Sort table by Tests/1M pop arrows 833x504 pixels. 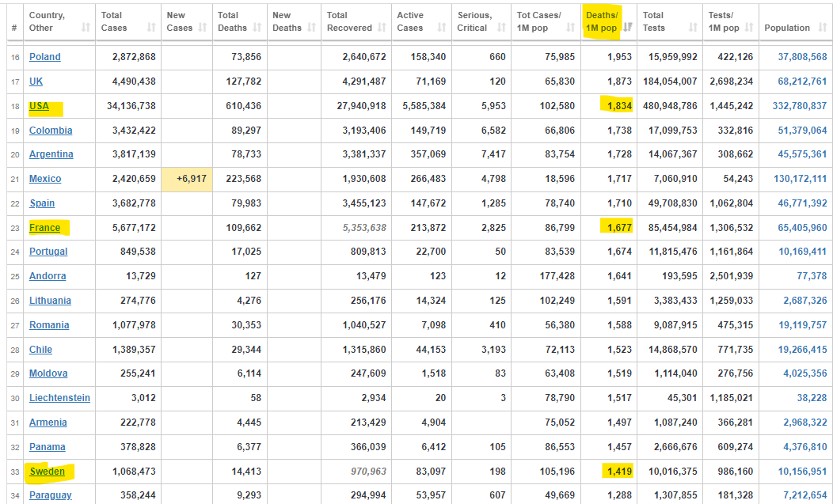749,28
